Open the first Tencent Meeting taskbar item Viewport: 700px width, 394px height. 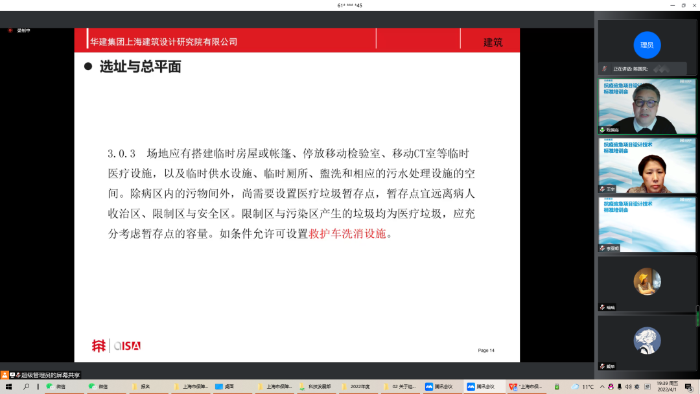point(442,387)
